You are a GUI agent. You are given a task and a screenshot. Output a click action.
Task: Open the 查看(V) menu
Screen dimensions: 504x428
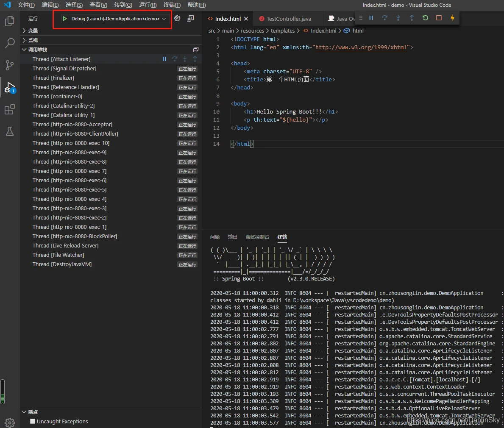click(98, 5)
